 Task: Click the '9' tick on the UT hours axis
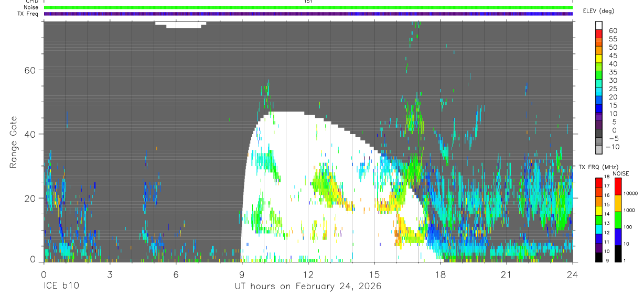[x=242, y=274]
